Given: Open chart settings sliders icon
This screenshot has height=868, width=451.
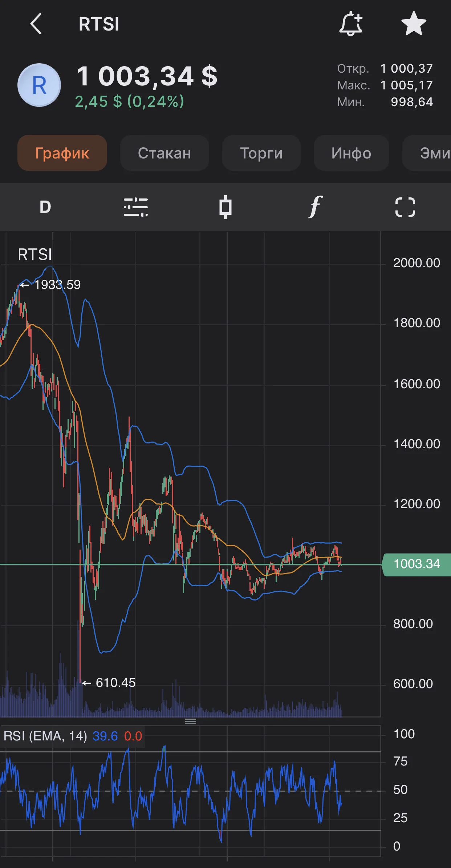Looking at the screenshot, I should [x=135, y=207].
